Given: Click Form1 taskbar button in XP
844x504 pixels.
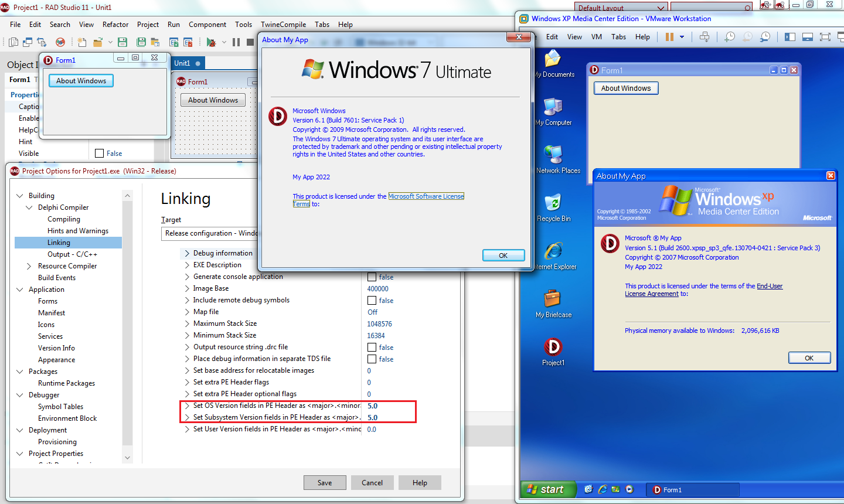Looking at the screenshot, I should point(693,490).
